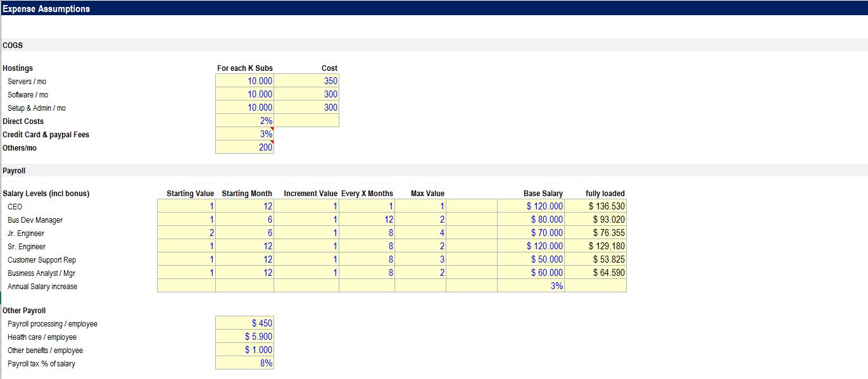Select CEO starting month cell

pyautogui.click(x=244, y=206)
